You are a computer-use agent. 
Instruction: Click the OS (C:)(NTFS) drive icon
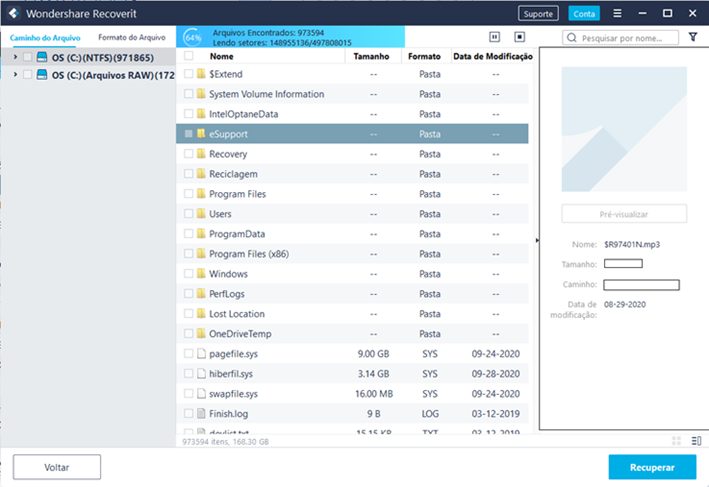42,57
